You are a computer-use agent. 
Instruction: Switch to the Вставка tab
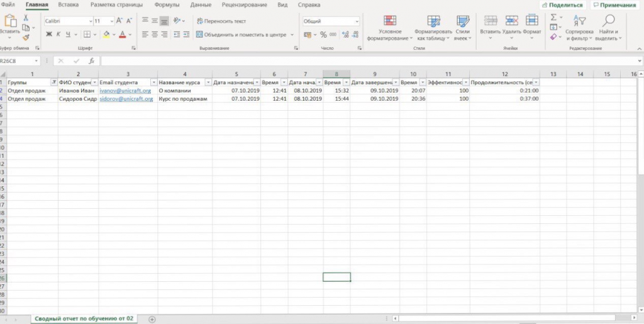[69, 5]
